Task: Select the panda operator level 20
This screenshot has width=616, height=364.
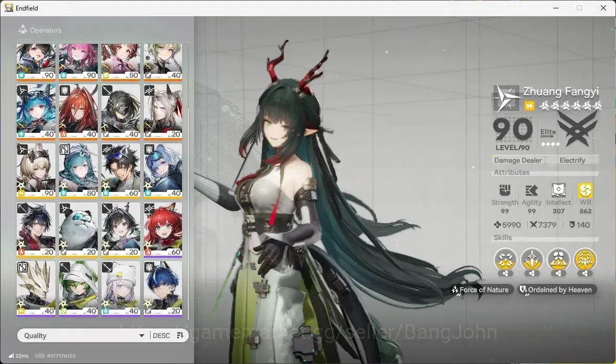Action: [78, 230]
